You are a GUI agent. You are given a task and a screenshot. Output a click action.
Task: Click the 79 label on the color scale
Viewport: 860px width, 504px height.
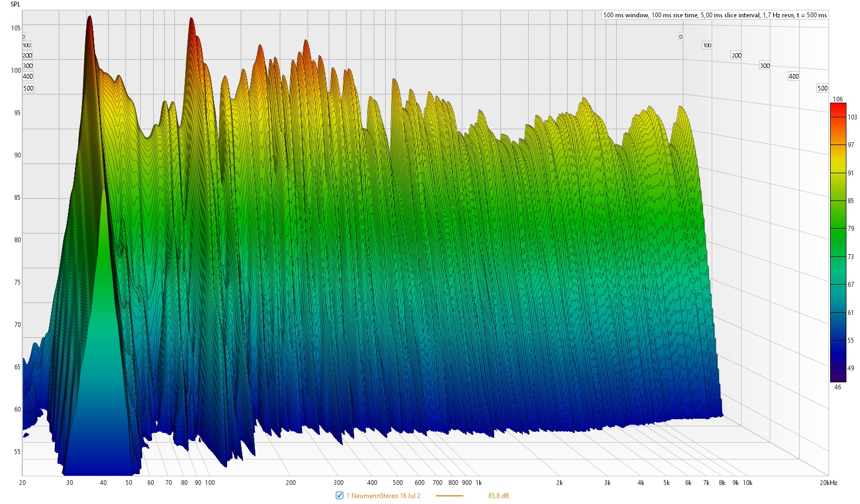coord(851,229)
